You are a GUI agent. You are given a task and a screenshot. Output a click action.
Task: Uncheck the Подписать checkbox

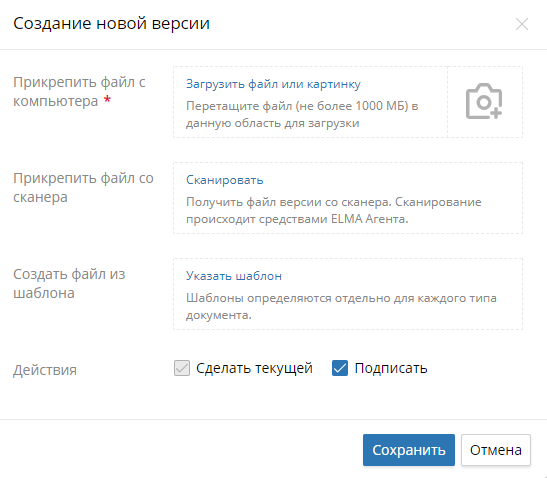tap(340, 368)
